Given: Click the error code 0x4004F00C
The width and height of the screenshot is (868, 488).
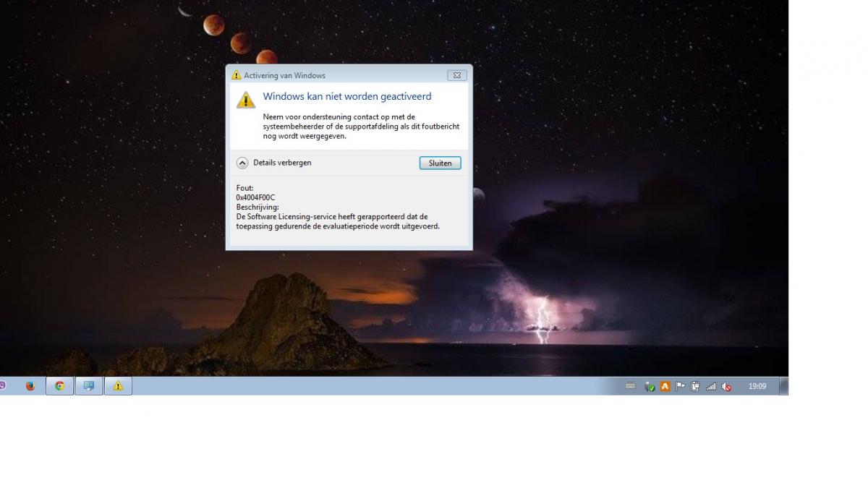Looking at the screenshot, I should 255,197.
